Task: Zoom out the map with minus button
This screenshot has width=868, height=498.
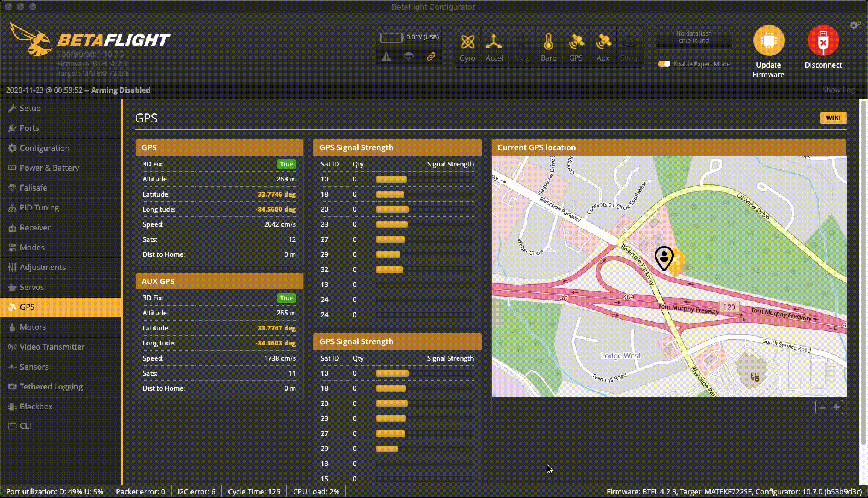Action: tap(822, 408)
